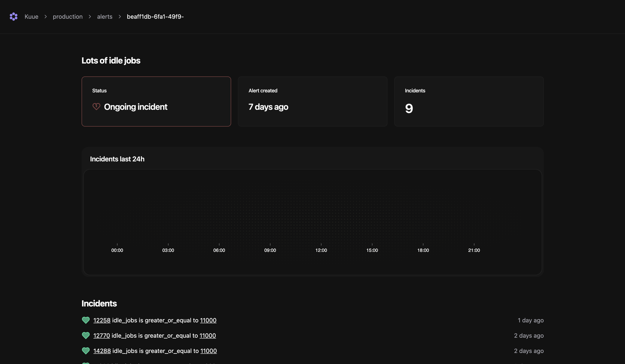This screenshot has height=364, width=625.
Task: Open incident 12258 link
Action: point(101,320)
